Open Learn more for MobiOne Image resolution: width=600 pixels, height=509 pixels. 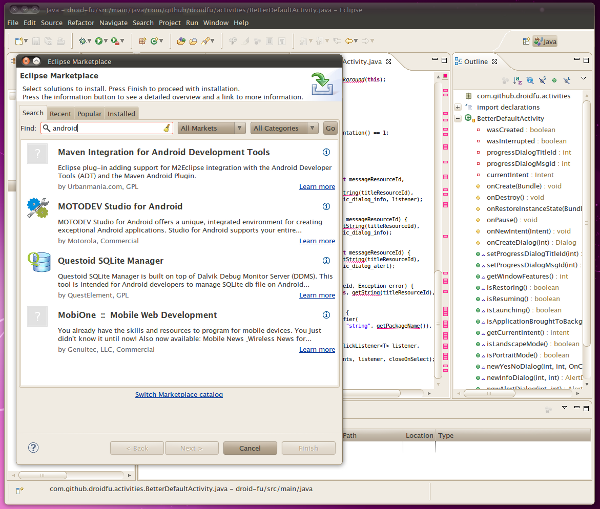[317, 349]
